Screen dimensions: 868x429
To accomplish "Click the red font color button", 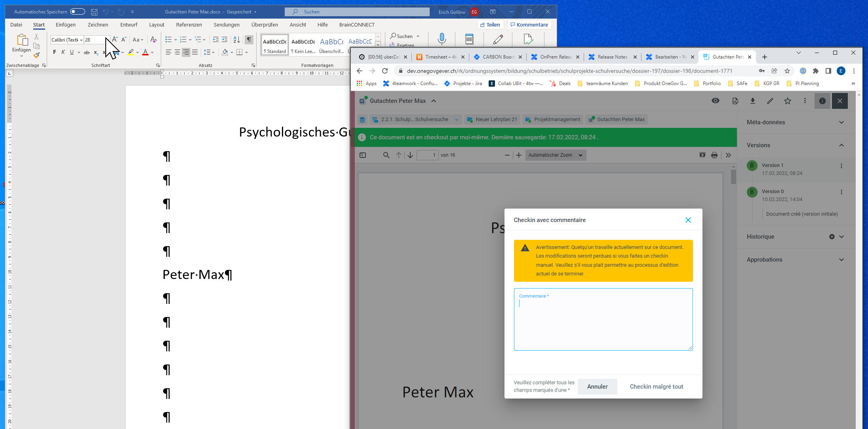I will tap(145, 52).
